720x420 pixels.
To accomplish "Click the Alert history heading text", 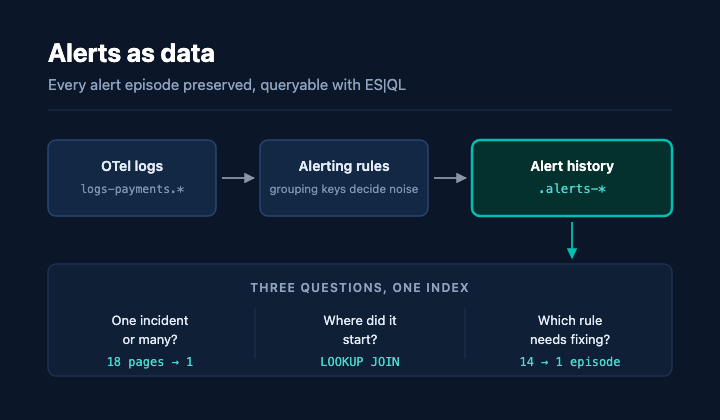I will tap(572, 166).
